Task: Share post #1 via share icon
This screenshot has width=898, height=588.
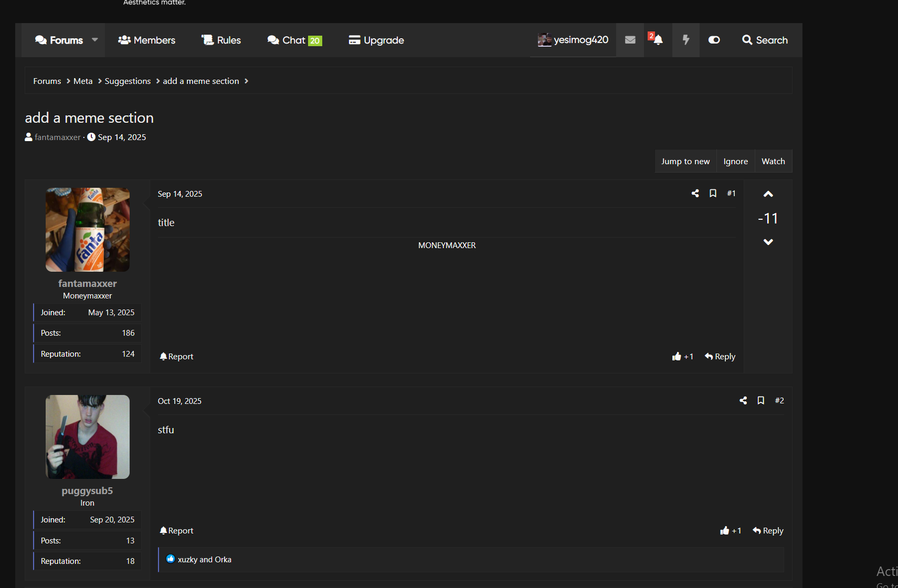Action: click(695, 194)
